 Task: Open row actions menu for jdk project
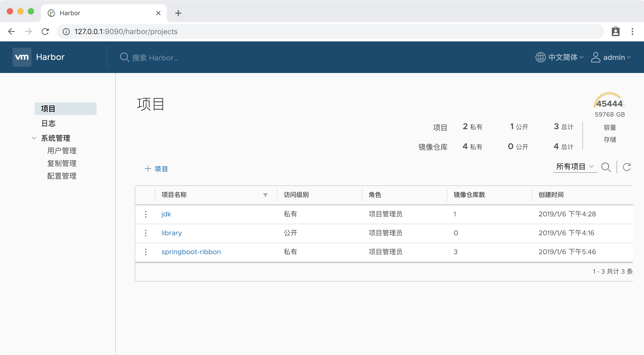pos(146,214)
